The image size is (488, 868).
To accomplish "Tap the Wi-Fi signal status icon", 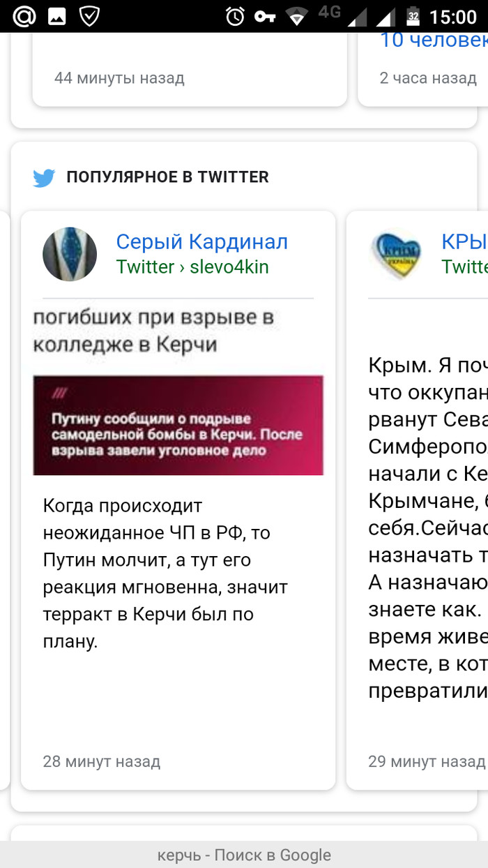I will pyautogui.click(x=298, y=16).
